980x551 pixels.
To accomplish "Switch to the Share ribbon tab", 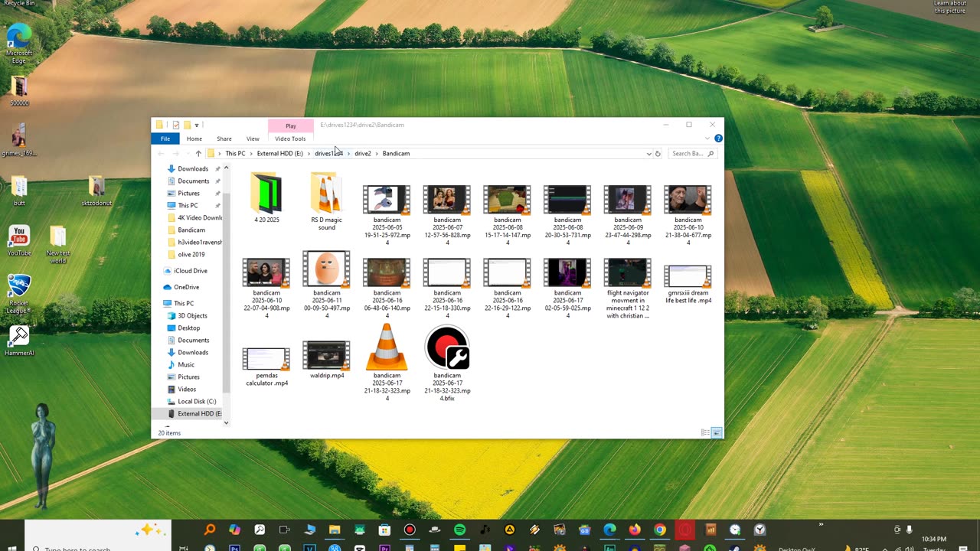I will tap(224, 139).
